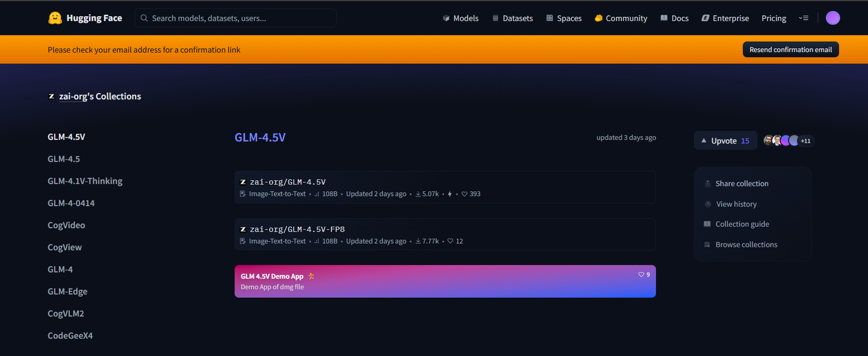
Task: Expand the navbar more-options menu
Action: (x=803, y=18)
